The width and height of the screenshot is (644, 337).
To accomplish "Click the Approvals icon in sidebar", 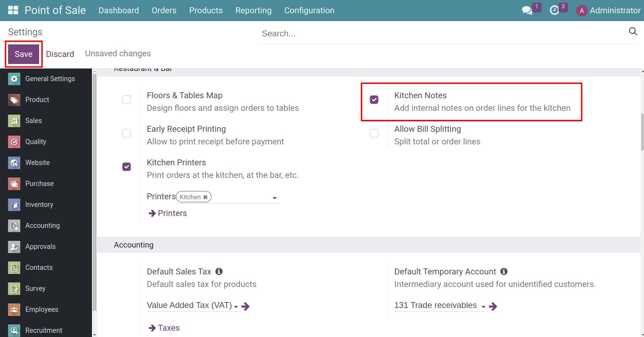I will [x=14, y=246].
